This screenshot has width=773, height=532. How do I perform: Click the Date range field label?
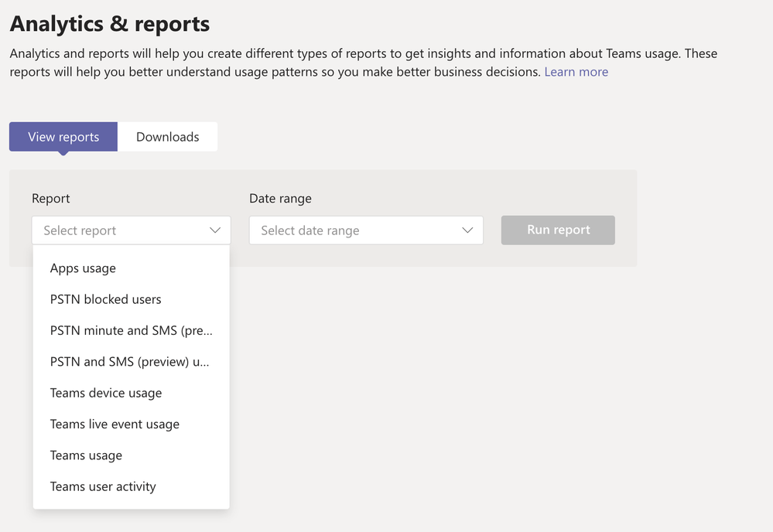280,199
